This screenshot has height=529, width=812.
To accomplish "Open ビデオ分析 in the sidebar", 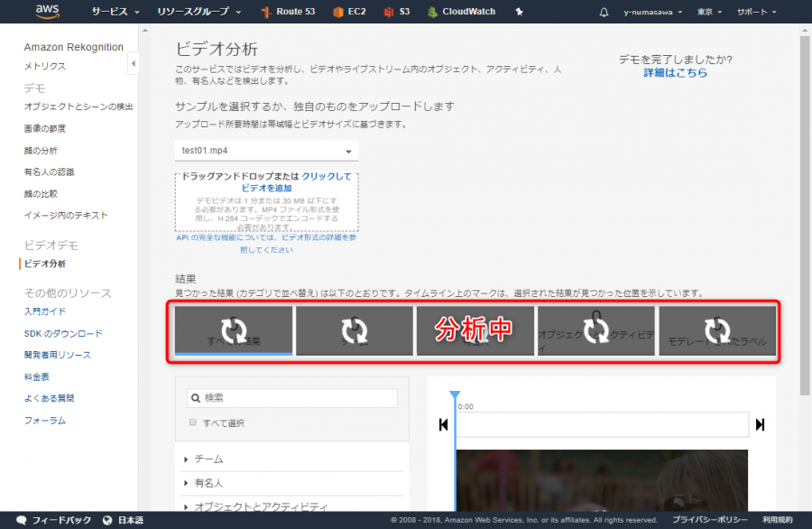I will pyautogui.click(x=45, y=264).
